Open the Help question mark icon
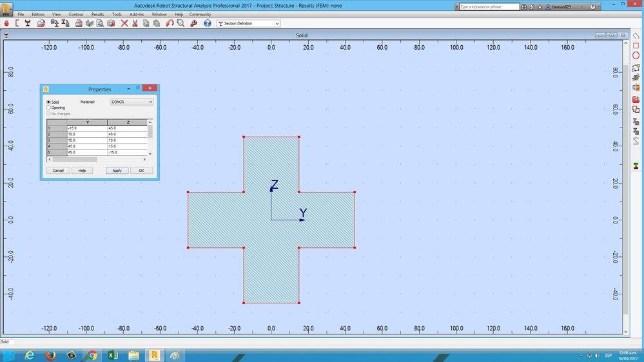 pos(208,23)
